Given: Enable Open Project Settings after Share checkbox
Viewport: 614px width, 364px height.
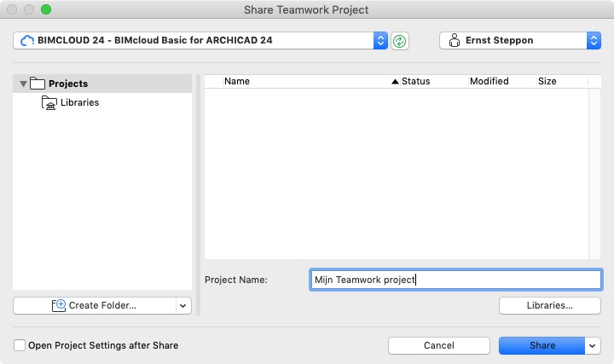Looking at the screenshot, I should tap(19, 345).
